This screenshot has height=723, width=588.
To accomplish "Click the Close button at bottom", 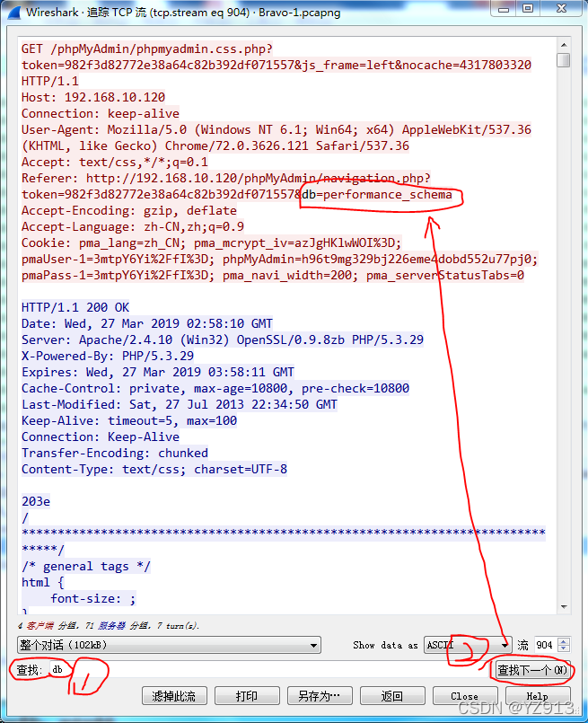I will click(x=465, y=695).
